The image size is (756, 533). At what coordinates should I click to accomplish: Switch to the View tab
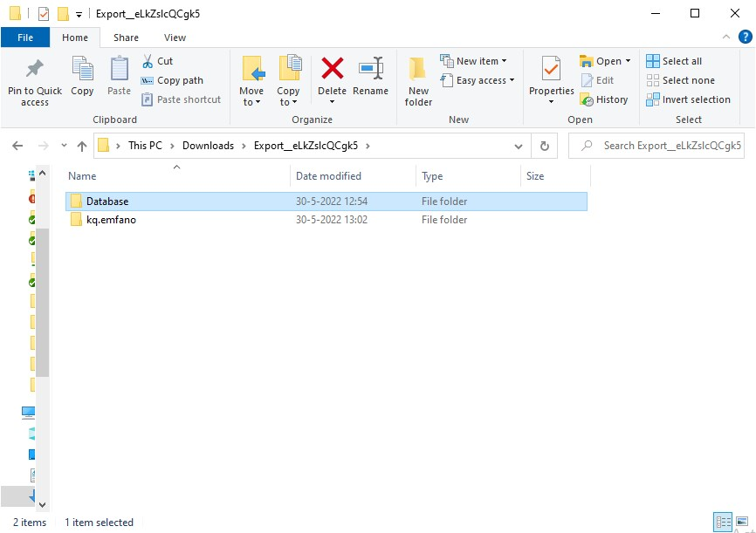[x=175, y=38]
